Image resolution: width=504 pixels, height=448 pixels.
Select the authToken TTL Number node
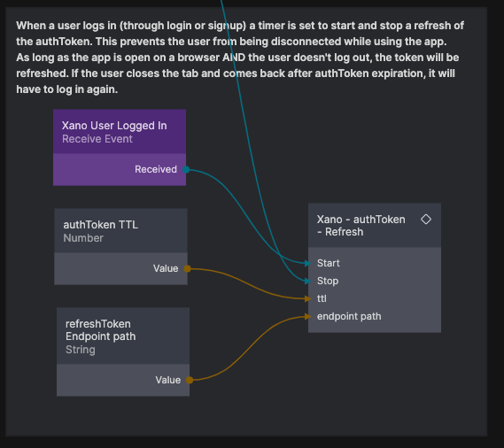point(120,246)
